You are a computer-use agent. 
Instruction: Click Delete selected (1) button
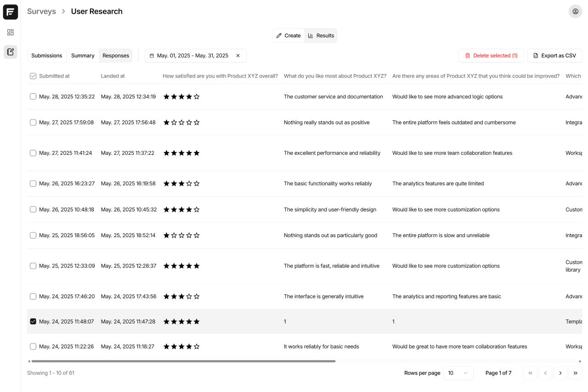tap(491, 56)
